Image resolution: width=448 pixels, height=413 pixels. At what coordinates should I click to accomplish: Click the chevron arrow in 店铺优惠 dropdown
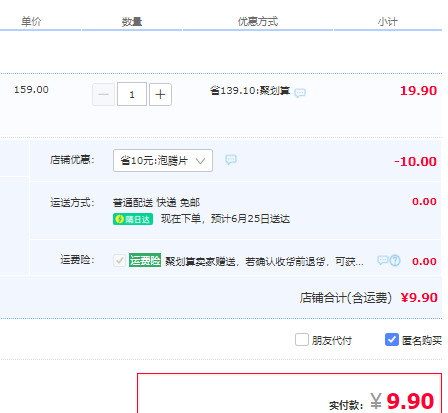coord(201,161)
